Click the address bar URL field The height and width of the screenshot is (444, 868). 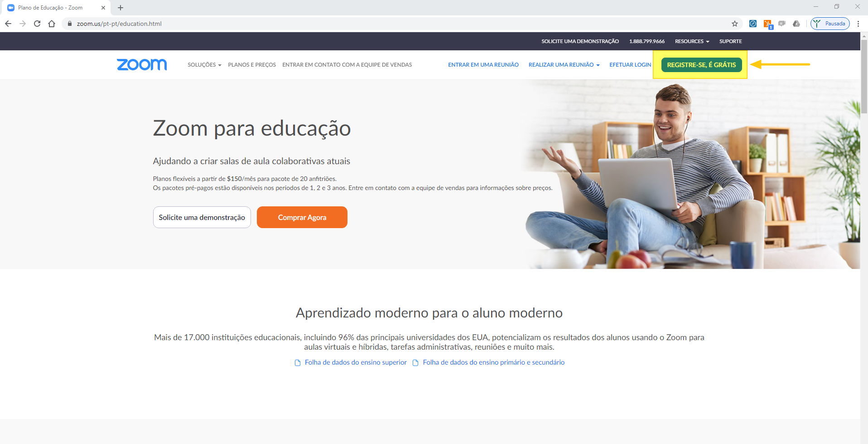coord(399,24)
